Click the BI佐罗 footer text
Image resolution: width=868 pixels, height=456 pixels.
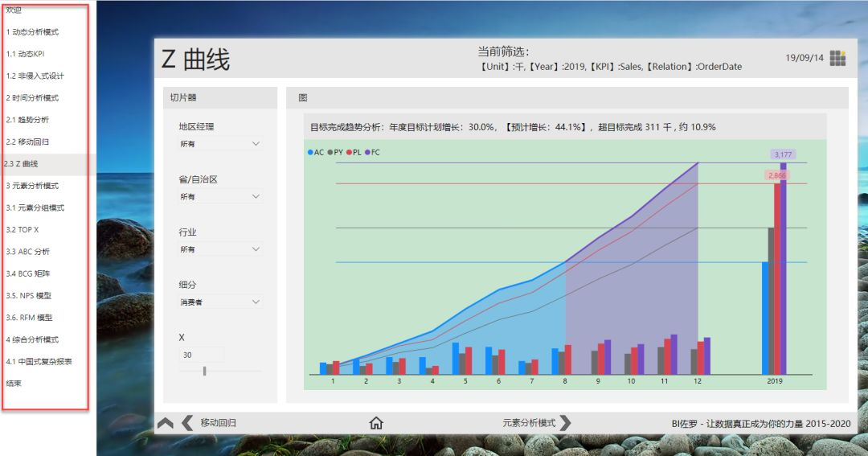[760, 424]
